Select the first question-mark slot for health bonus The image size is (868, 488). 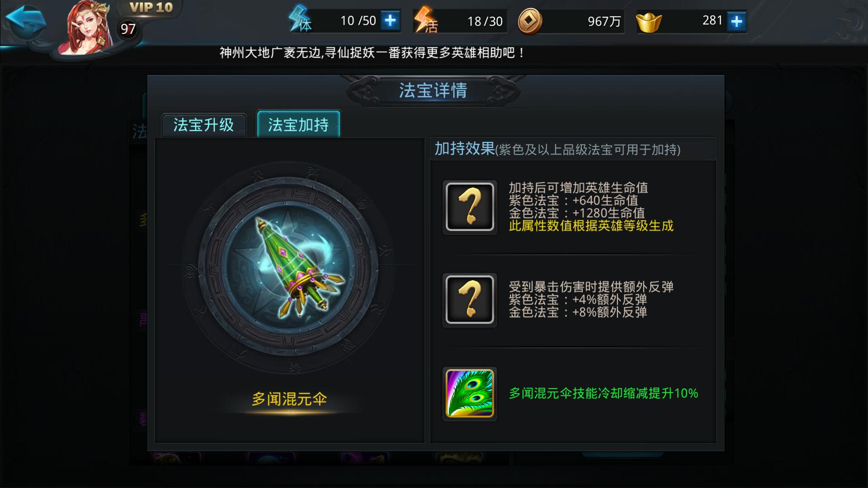tap(470, 207)
